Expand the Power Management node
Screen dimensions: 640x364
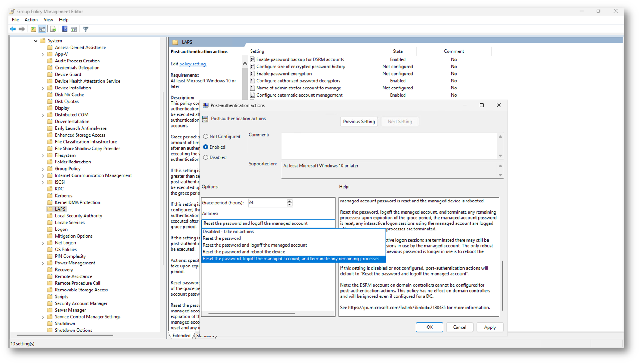[43, 263]
